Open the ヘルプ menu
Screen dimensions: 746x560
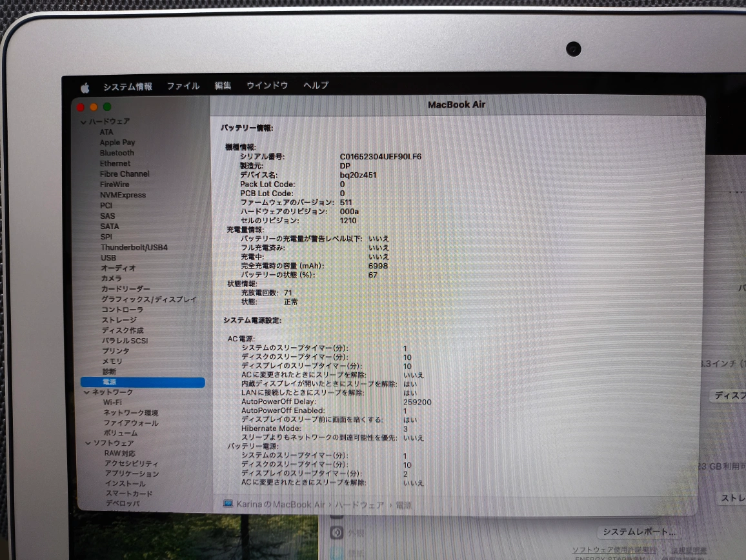[x=316, y=85]
